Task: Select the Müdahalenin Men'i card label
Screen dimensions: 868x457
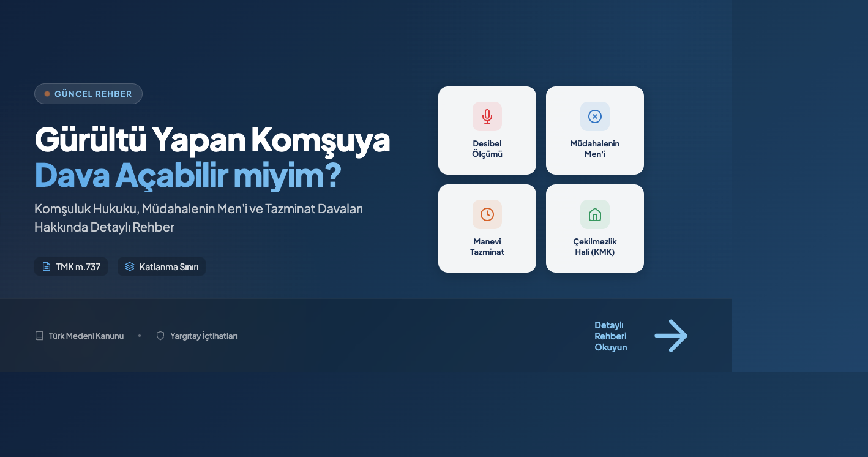Action: (x=594, y=149)
